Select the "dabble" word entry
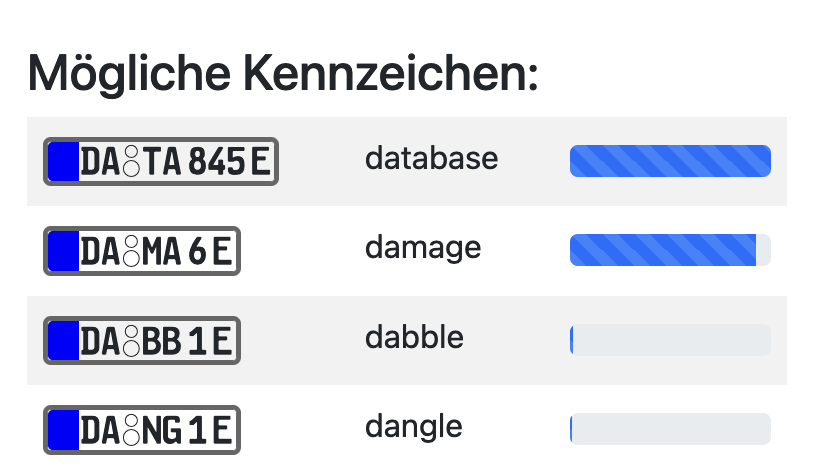Screen dimensions: 816x472 click(x=414, y=337)
